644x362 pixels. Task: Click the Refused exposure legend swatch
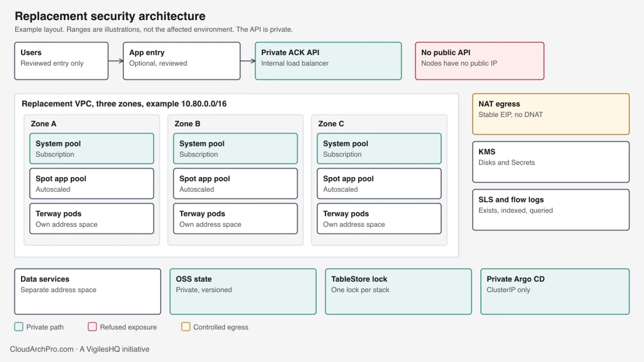[x=92, y=327]
